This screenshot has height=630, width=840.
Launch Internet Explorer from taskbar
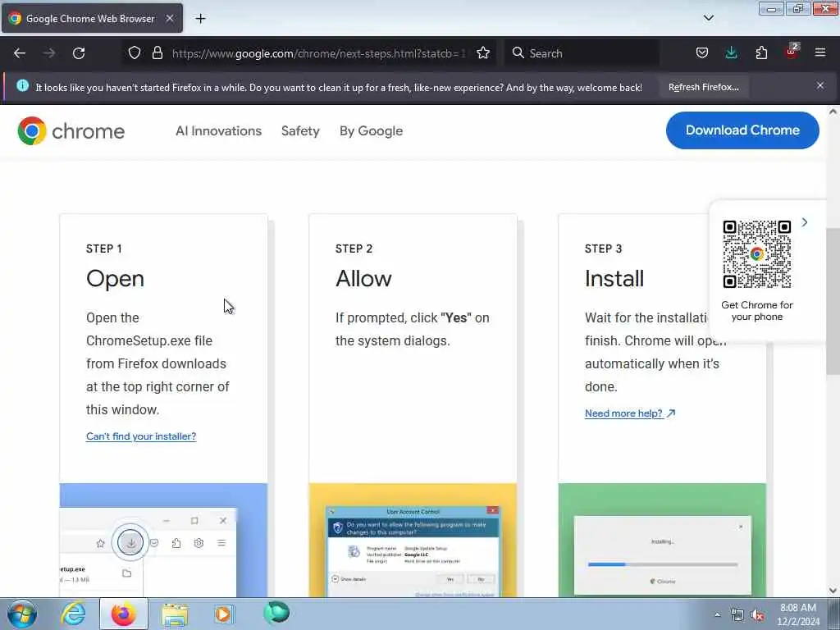tap(73, 614)
